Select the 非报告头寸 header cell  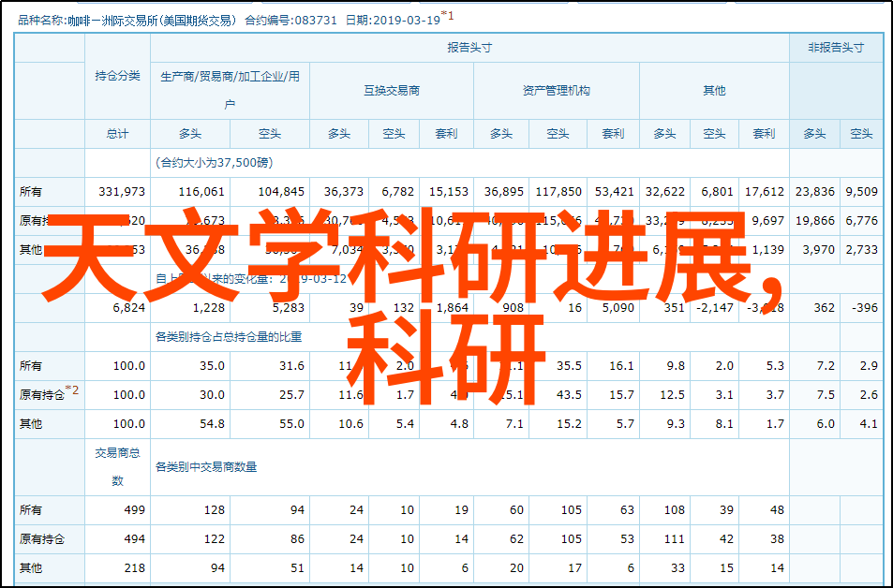(835, 48)
